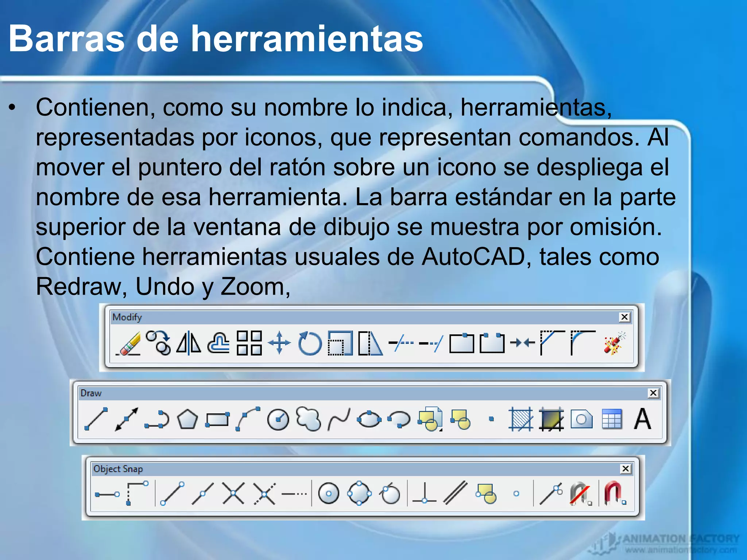The height and width of the screenshot is (560, 747).
Task: Choose the Rectangle tool in Draw toolbar
Action: pyautogui.click(x=217, y=419)
